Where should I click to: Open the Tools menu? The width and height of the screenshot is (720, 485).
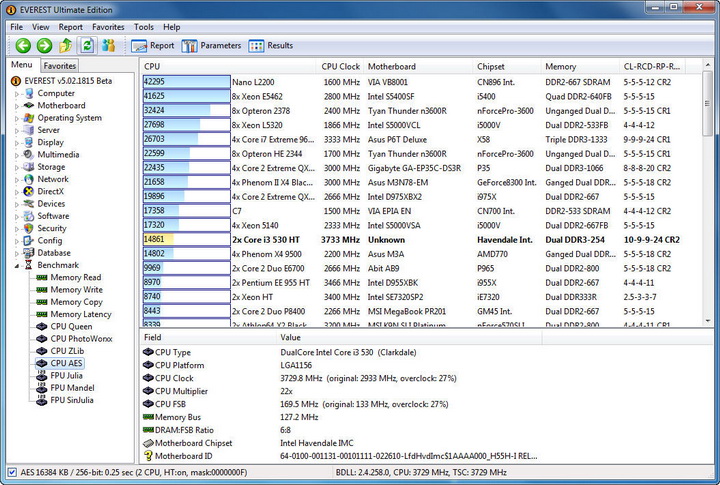coord(144,27)
